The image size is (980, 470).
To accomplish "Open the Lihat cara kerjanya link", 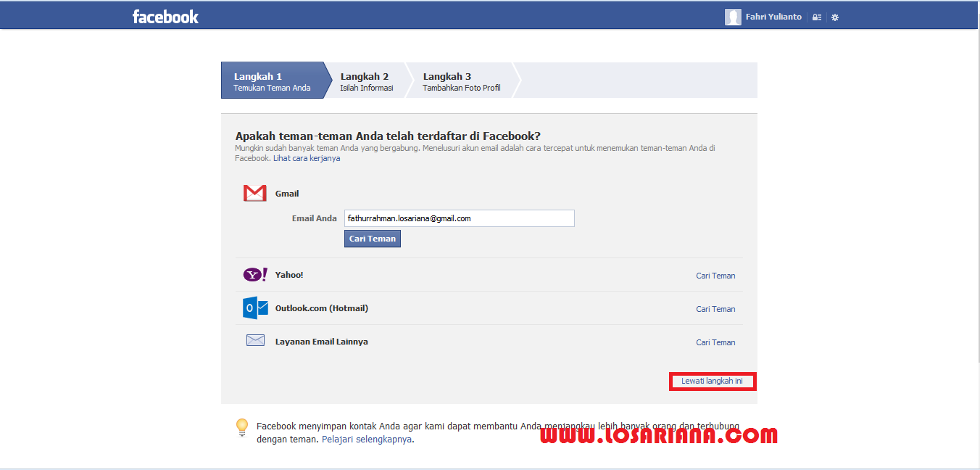I will coord(307,158).
